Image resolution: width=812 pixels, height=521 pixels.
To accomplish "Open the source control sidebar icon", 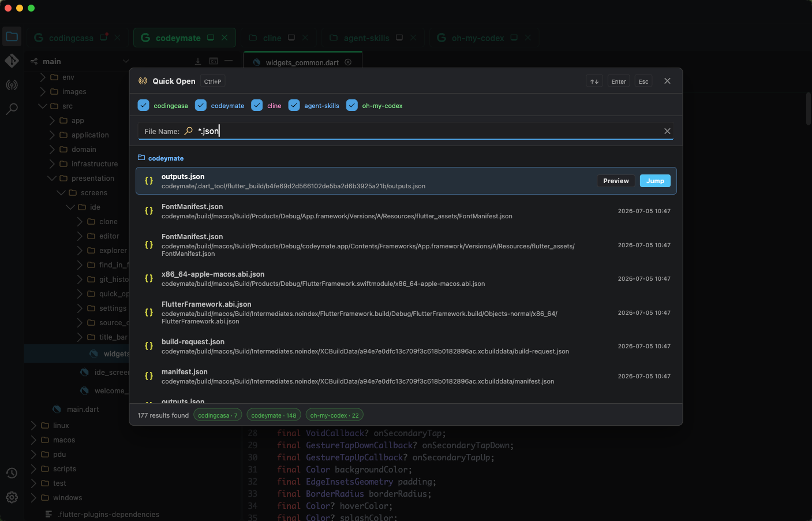I will point(12,61).
